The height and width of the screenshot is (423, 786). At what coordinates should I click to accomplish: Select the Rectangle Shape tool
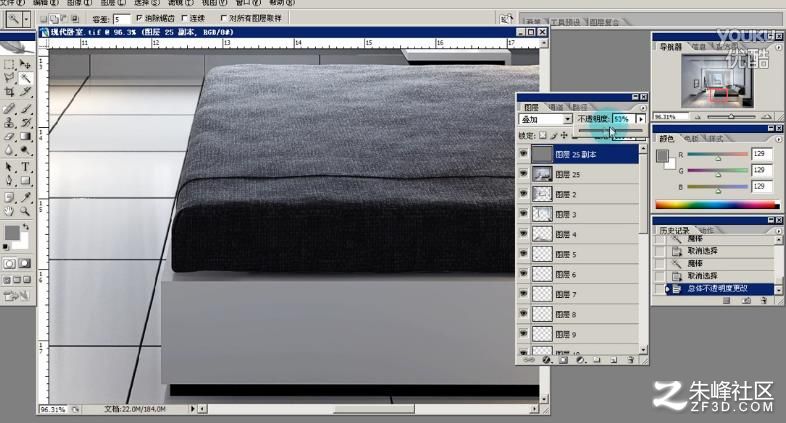coord(25,180)
